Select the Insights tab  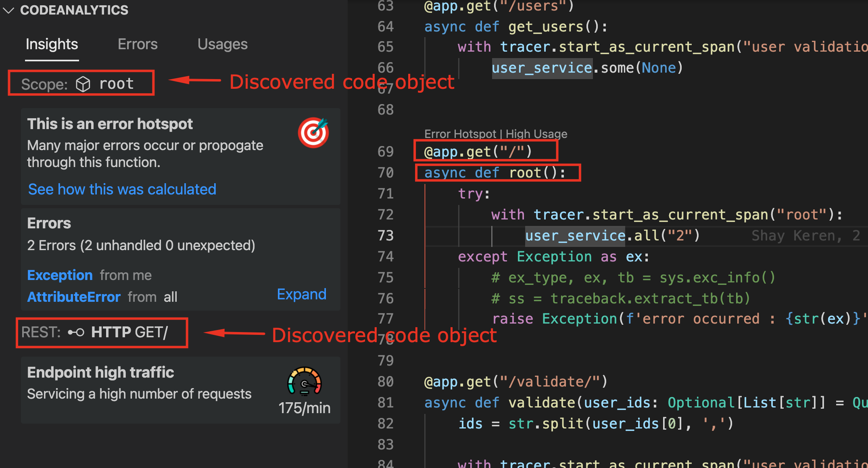(x=52, y=44)
